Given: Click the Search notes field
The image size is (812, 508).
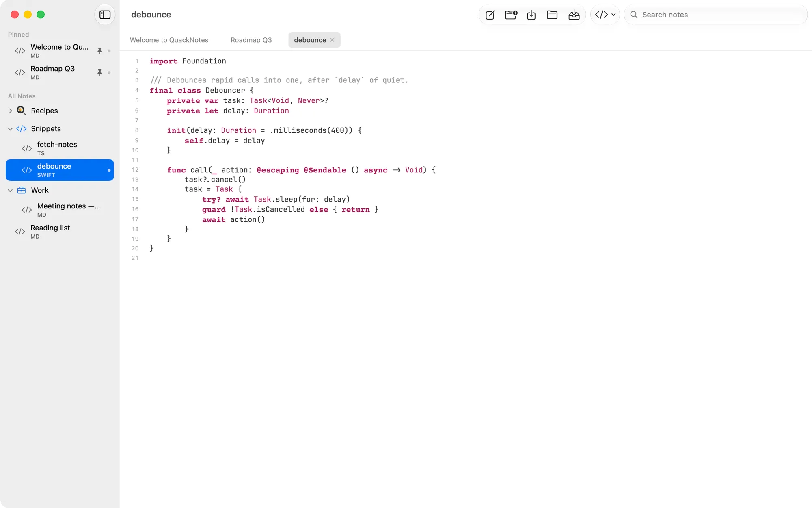Looking at the screenshot, I should coord(715,15).
